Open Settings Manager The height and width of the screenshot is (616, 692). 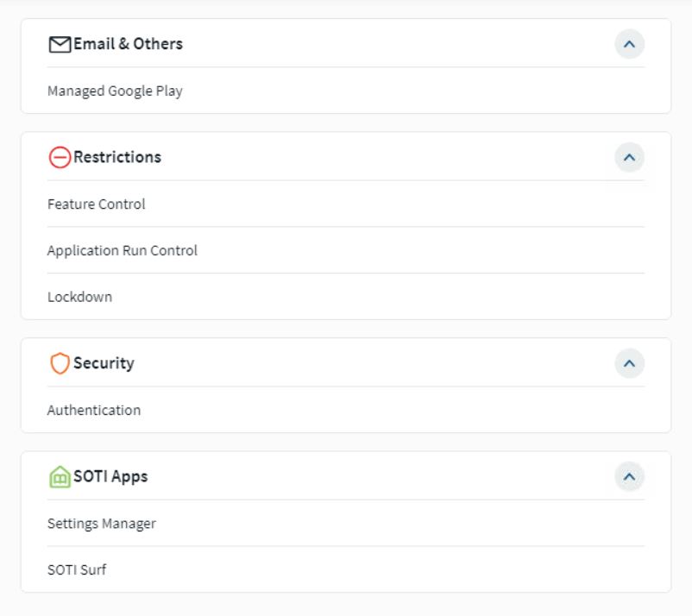pos(102,524)
